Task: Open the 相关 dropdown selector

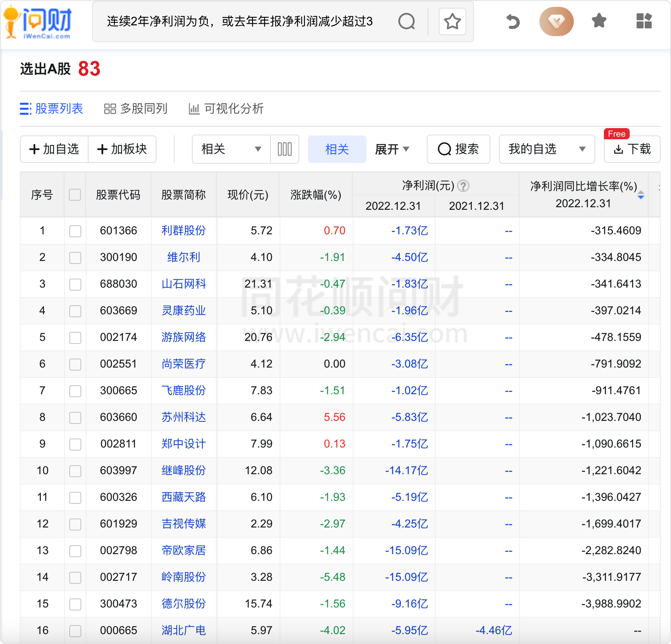Action: pos(231,149)
